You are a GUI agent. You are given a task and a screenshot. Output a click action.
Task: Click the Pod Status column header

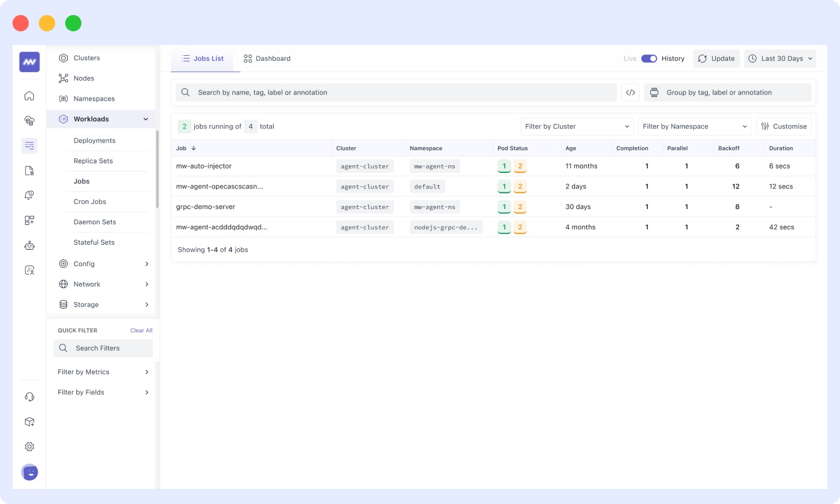pyautogui.click(x=512, y=148)
